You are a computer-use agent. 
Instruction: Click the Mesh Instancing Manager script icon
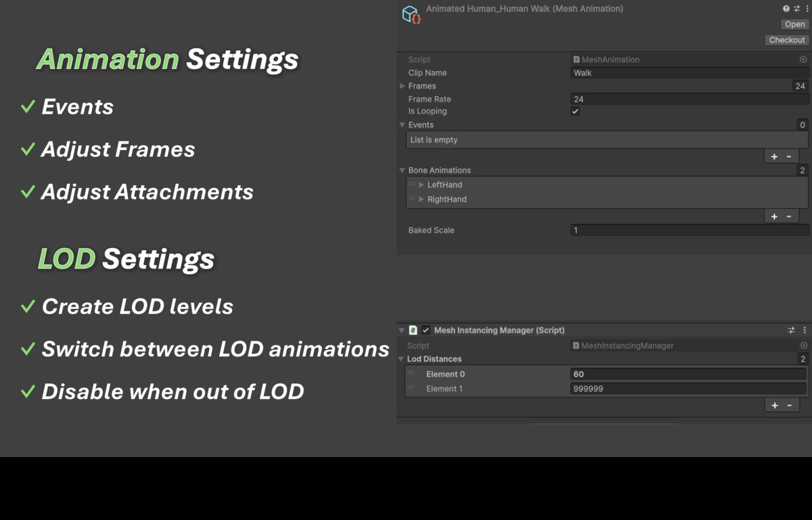click(x=414, y=331)
